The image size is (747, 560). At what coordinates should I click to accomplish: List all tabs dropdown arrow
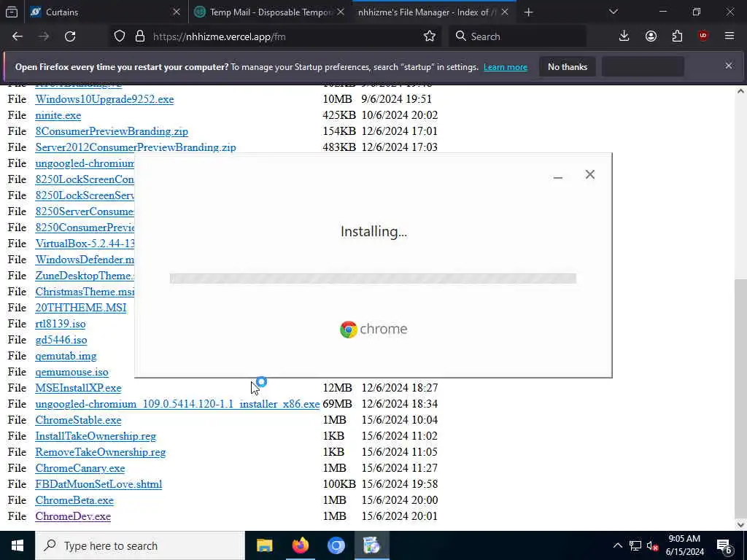(613, 12)
